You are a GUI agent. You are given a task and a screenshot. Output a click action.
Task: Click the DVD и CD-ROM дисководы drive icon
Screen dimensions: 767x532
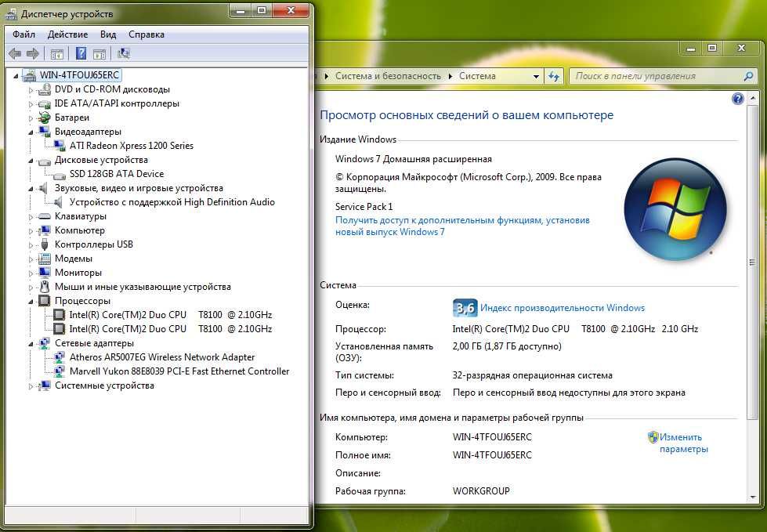[x=45, y=89]
